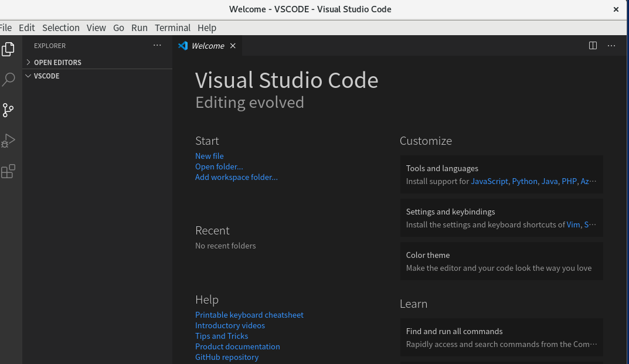The height and width of the screenshot is (364, 629).
Task: Split the editor to the right
Action: [593, 46]
